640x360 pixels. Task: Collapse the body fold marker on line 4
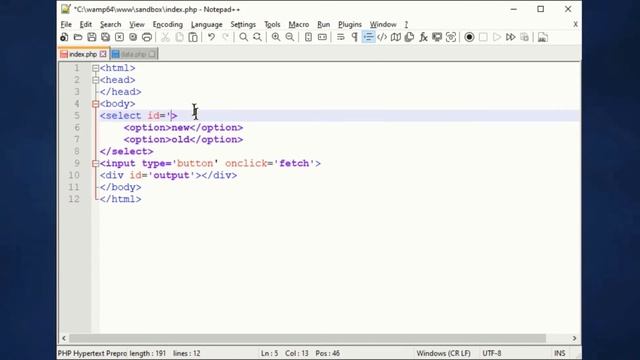coord(95,104)
